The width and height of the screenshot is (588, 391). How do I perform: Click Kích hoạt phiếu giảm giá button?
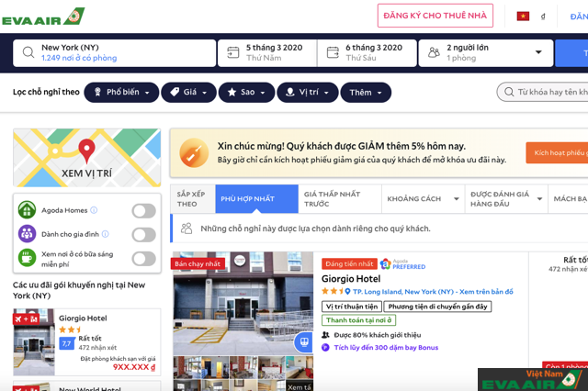point(557,152)
